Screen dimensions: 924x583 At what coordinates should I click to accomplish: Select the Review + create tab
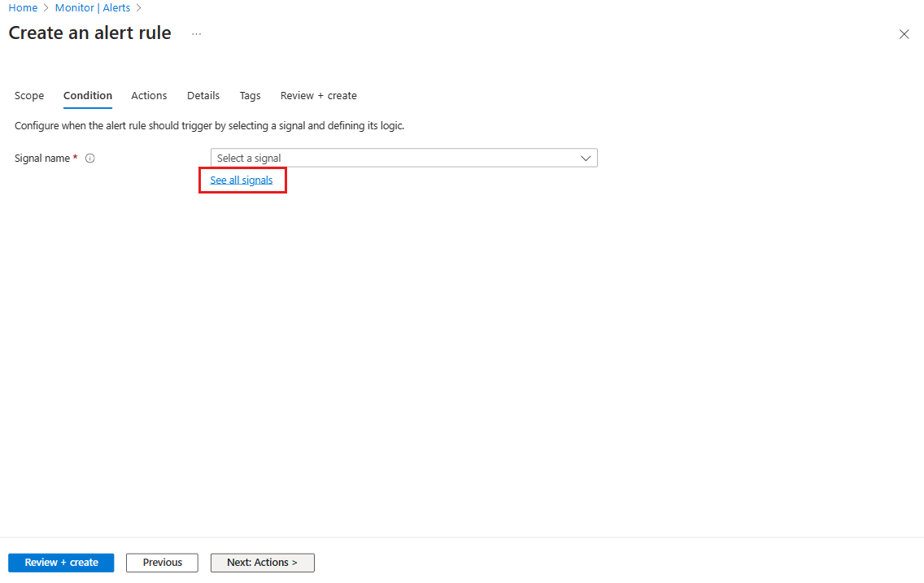(x=318, y=95)
